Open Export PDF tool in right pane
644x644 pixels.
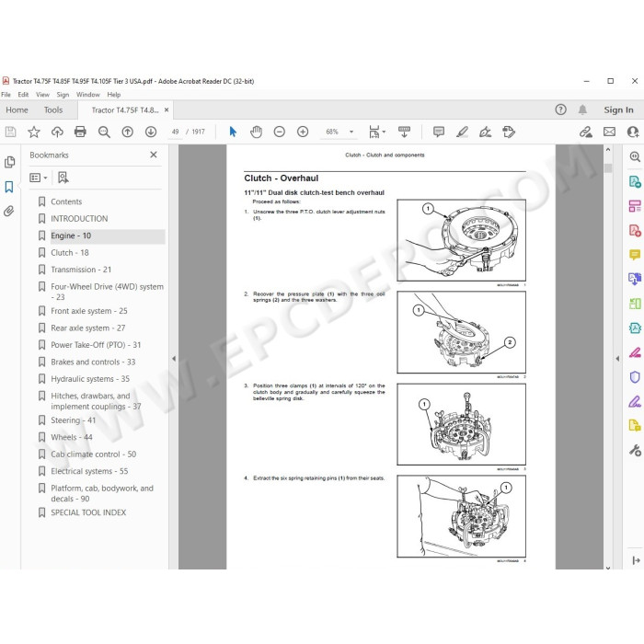click(x=635, y=181)
